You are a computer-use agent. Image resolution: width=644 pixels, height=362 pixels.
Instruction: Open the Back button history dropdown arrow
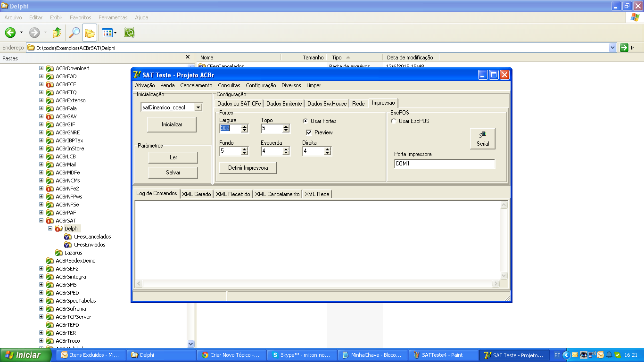coord(21,33)
